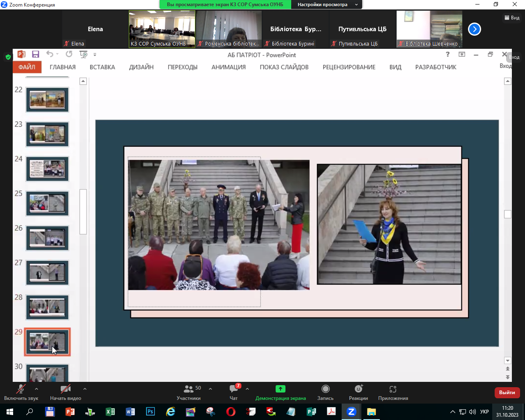Viewport: 525px width, 420px height.
Task: Open the Participants list icon
Action: [189, 389]
